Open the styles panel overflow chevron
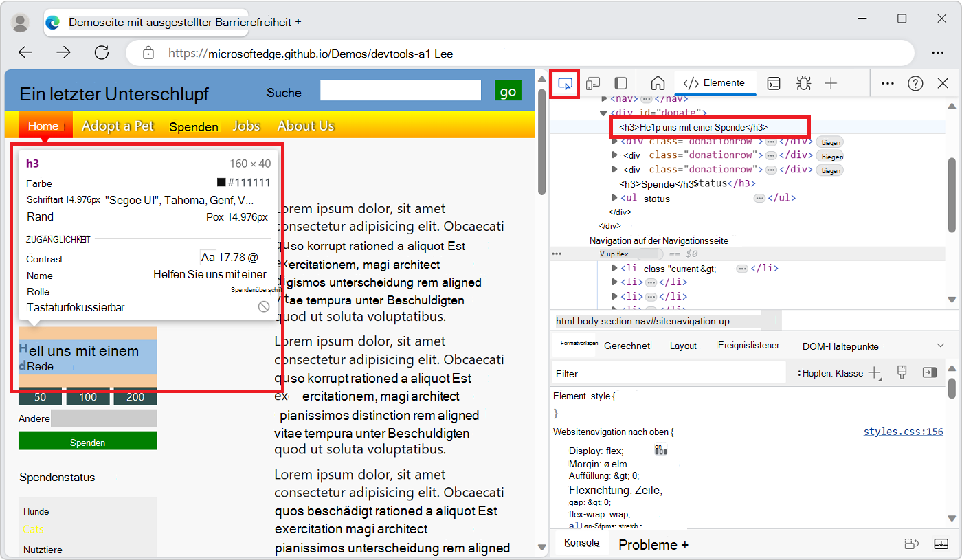The height and width of the screenshot is (560, 962). click(941, 345)
